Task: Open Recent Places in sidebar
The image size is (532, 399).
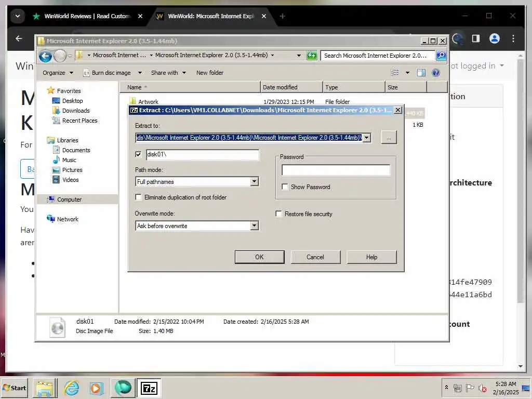Action: coord(79,121)
